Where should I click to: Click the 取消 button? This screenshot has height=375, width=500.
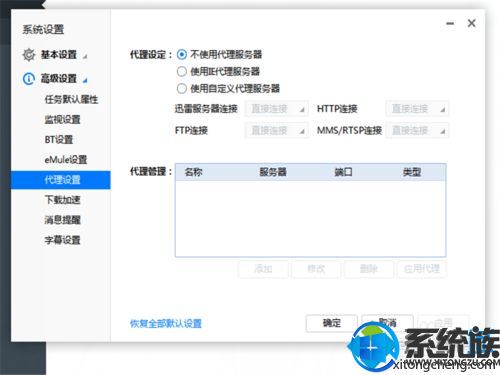(x=387, y=322)
